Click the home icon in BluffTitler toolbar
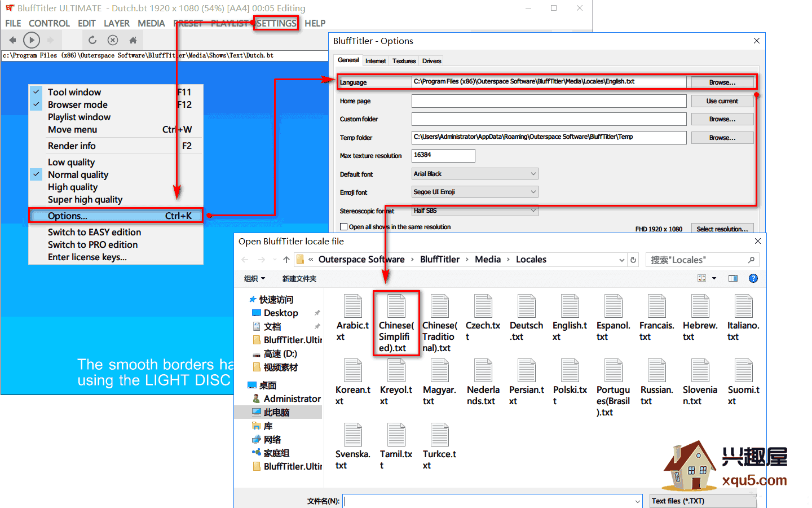812x508 pixels. pyautogui.click(x=133, y=40)
